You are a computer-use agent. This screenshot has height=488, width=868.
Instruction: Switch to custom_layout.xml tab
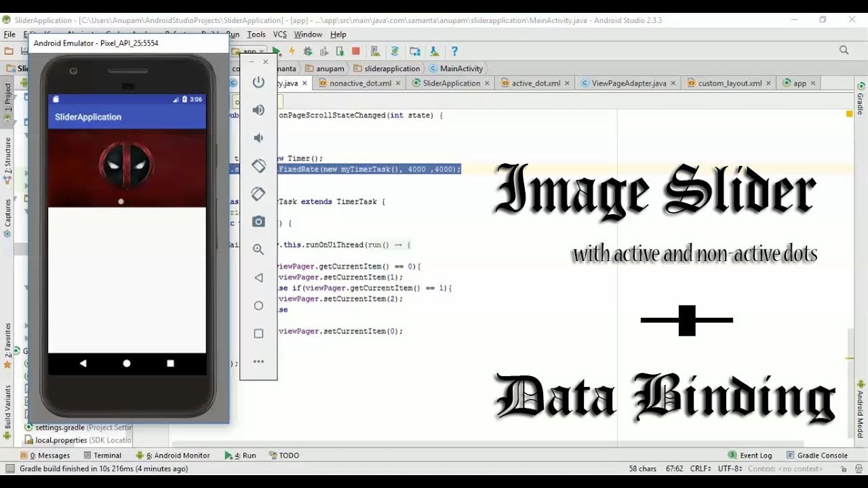click(730, 83)
